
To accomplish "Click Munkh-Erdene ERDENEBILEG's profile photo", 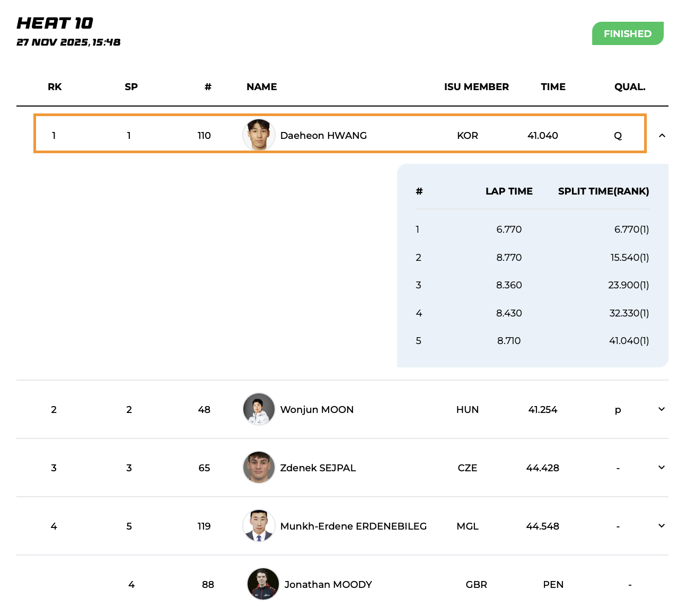I will click(x=259, y=526).
